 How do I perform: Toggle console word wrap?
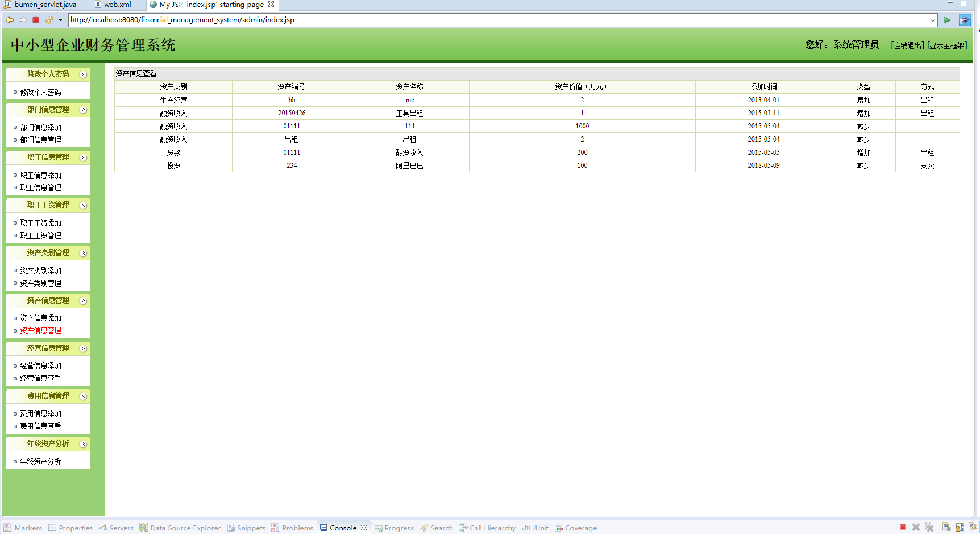coord(973,528)
